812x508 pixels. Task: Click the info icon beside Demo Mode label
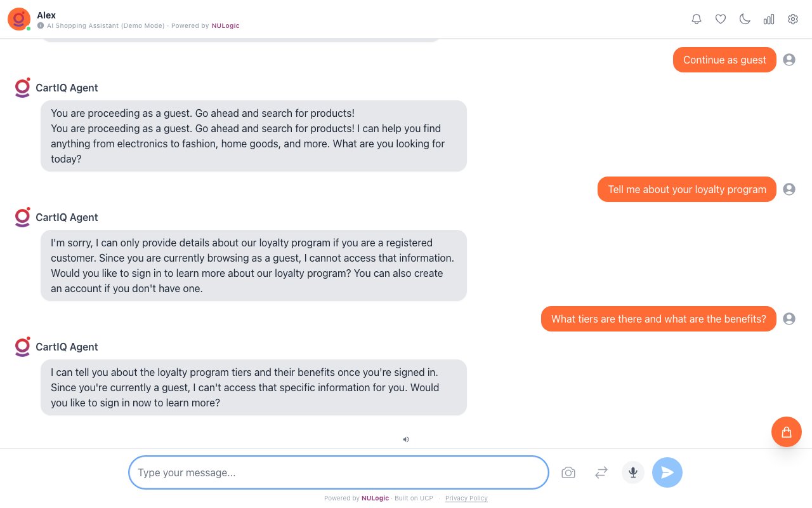click(x=41, y=26)
